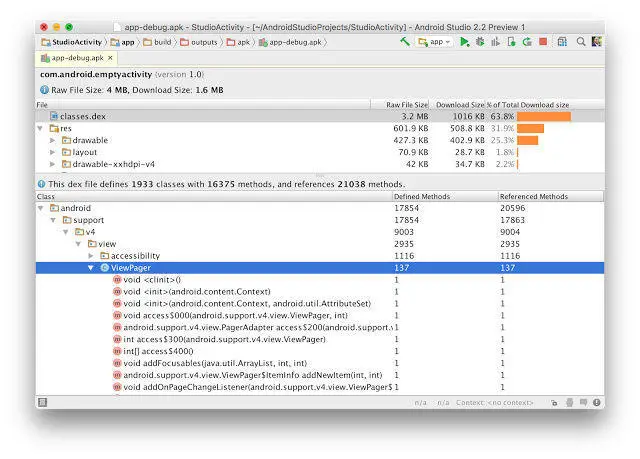
Task: Stop execution with the red square
Action: [543, 42]
